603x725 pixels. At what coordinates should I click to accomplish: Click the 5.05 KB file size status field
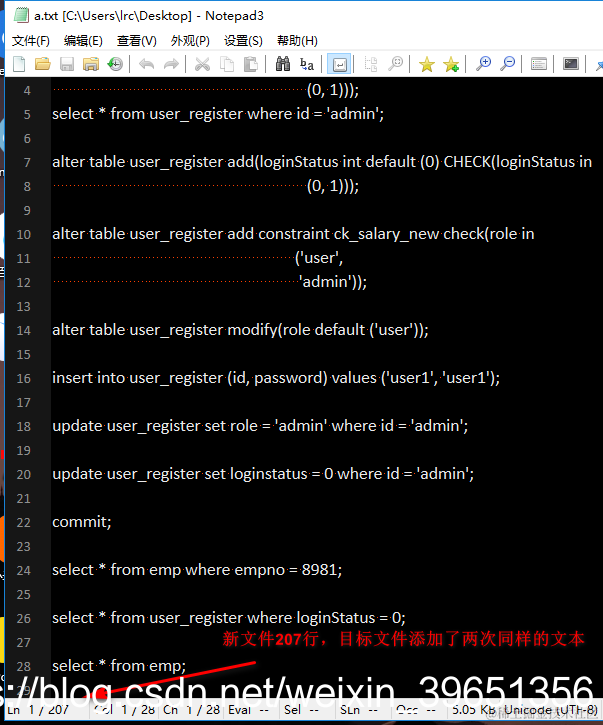474,710
